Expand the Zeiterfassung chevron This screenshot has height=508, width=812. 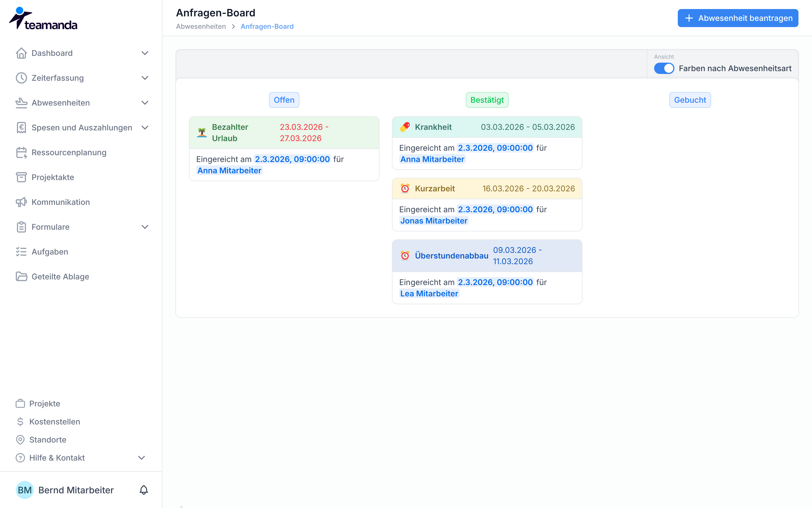tap(145, 78)
